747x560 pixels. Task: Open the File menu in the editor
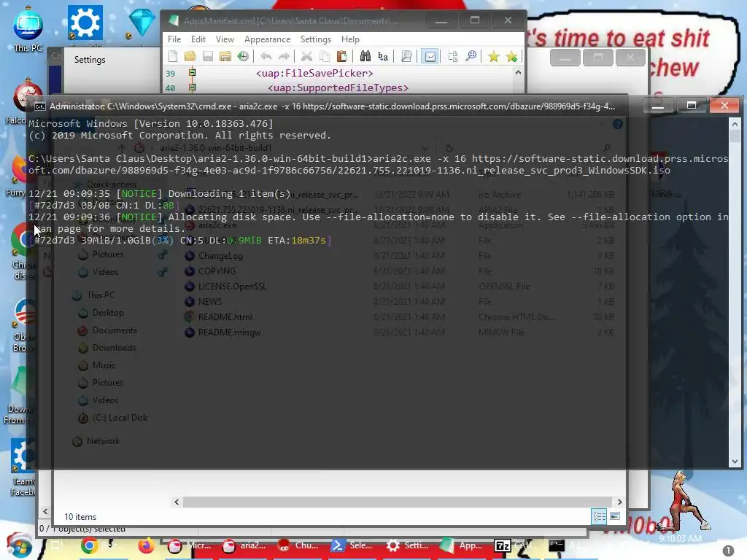click(174, 39)
